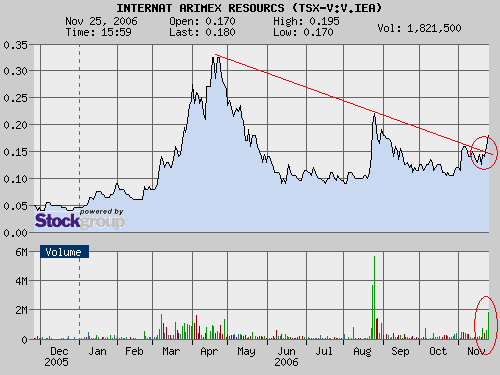Click the Jan month label
Screen dimensions: 500x375
coord(97,351)
